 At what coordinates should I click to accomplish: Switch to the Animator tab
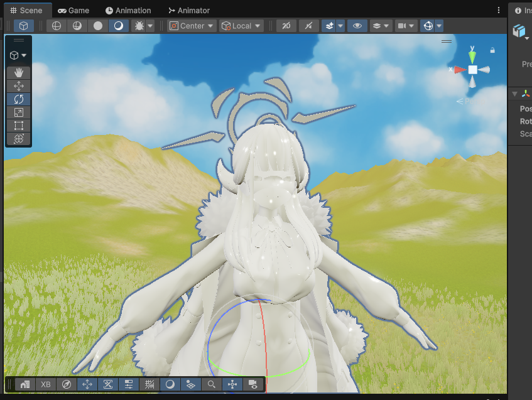[189, 11]
